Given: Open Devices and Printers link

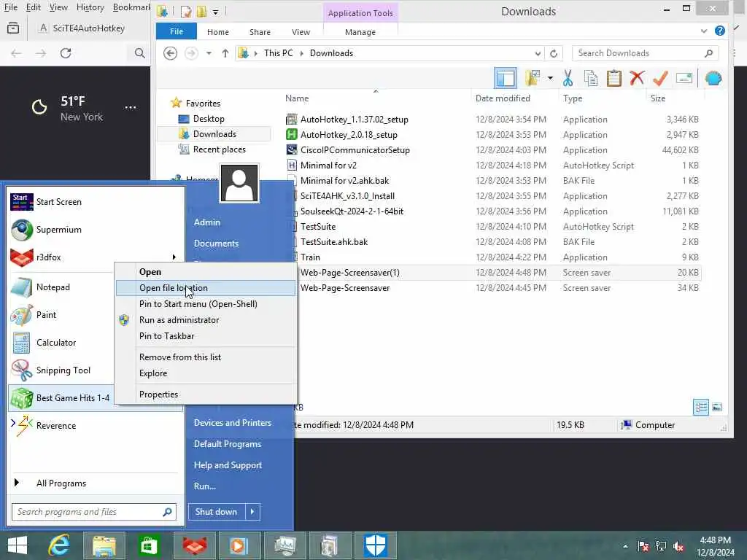Looking at the screenshot, I should 233,423.
